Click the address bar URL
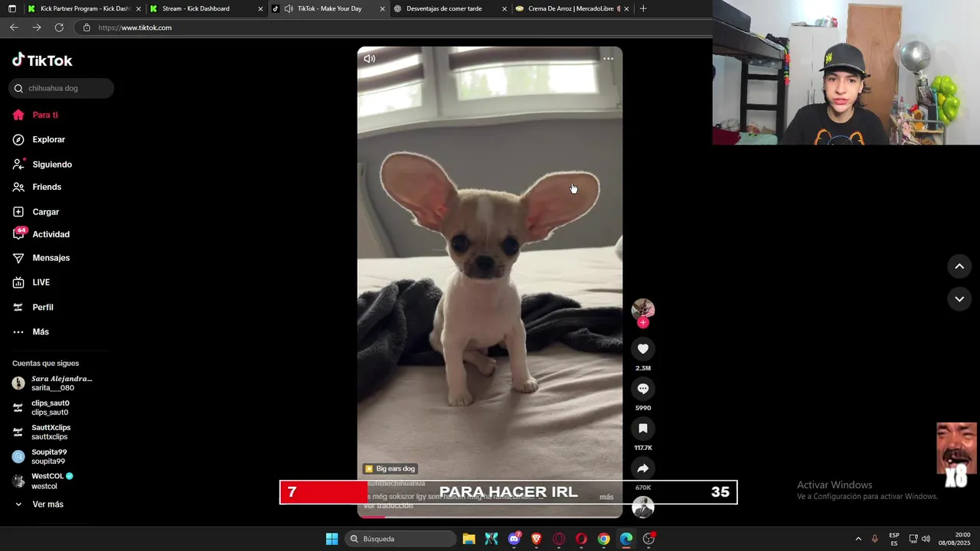Screen dimensions: 980x551 point(135,28)
